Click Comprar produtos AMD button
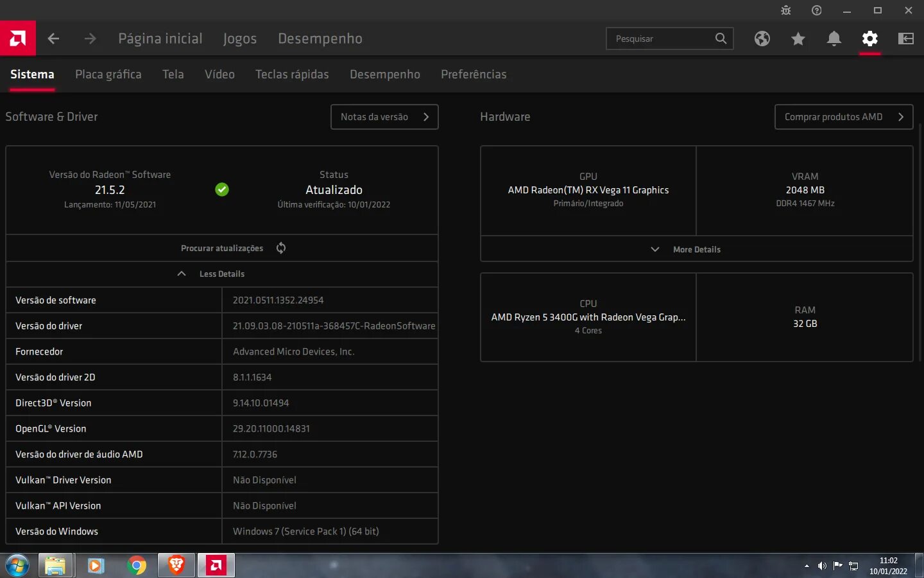This screenshot has height=578, width=924. [844, 117]
